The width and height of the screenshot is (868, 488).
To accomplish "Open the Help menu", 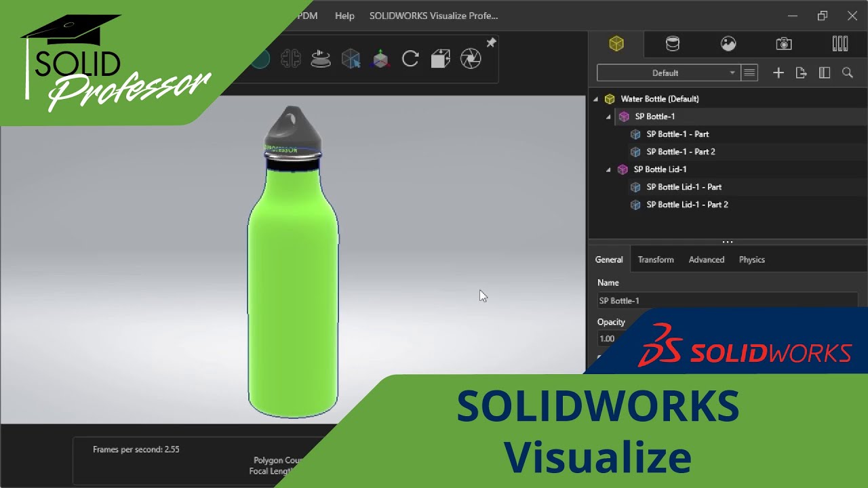I will point(344,16).
